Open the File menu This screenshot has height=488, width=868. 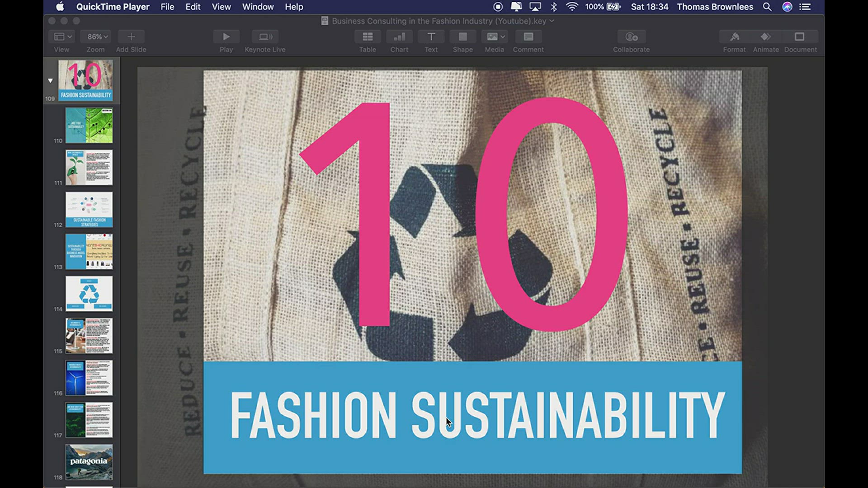tap(167, 7)
